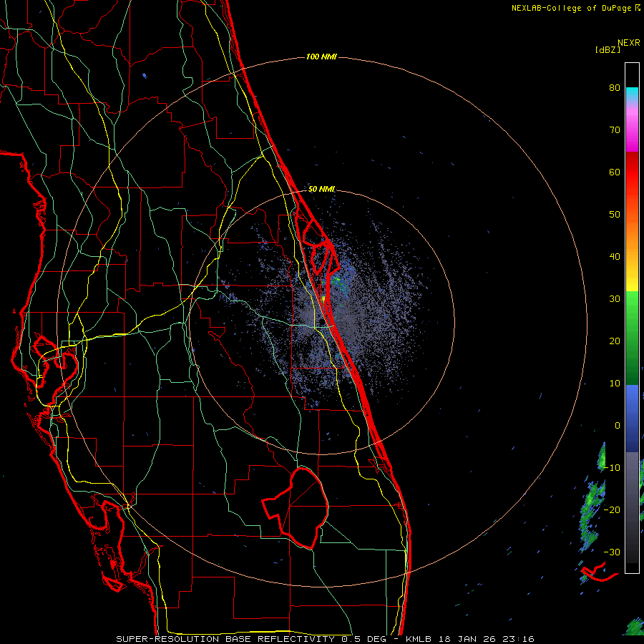Click the 70 value on dBZ scale

click(x=615, y=130)
